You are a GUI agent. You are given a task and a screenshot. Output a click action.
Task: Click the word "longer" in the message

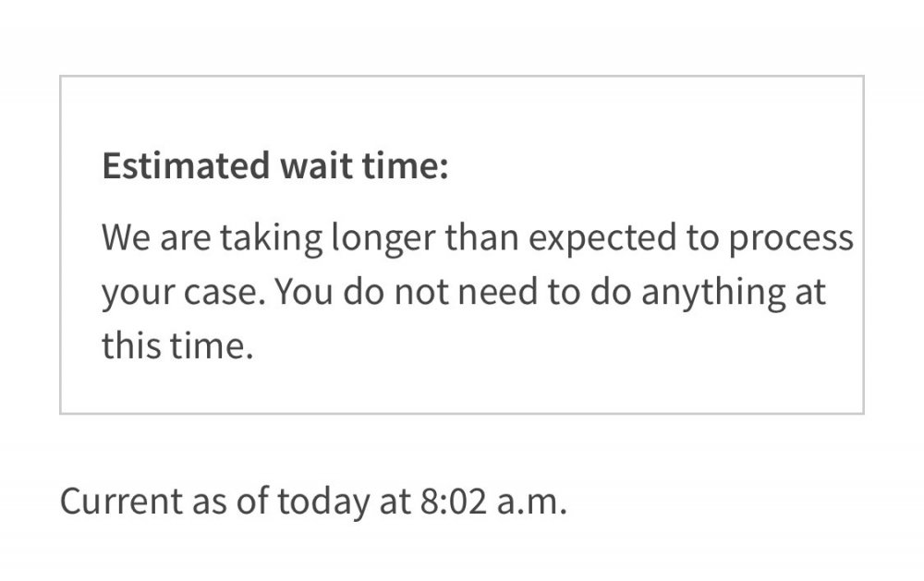383,240
